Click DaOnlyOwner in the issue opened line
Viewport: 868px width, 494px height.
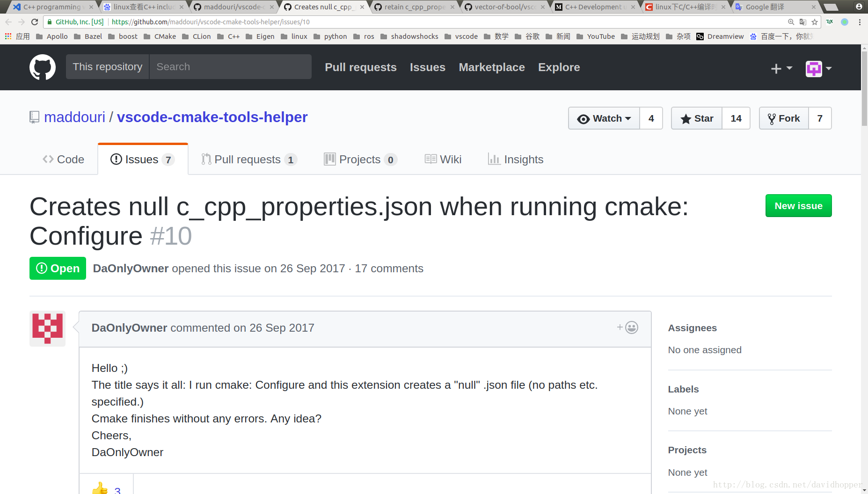tap(131, 269)
